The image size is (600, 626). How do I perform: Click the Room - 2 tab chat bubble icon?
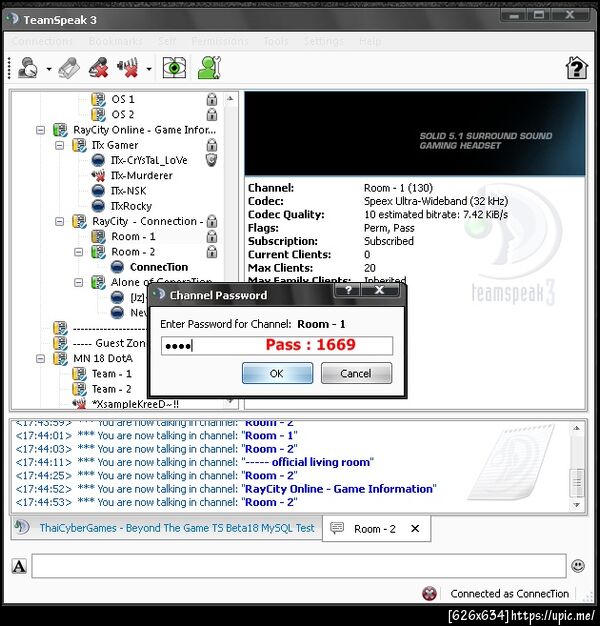tap(337, 528)
